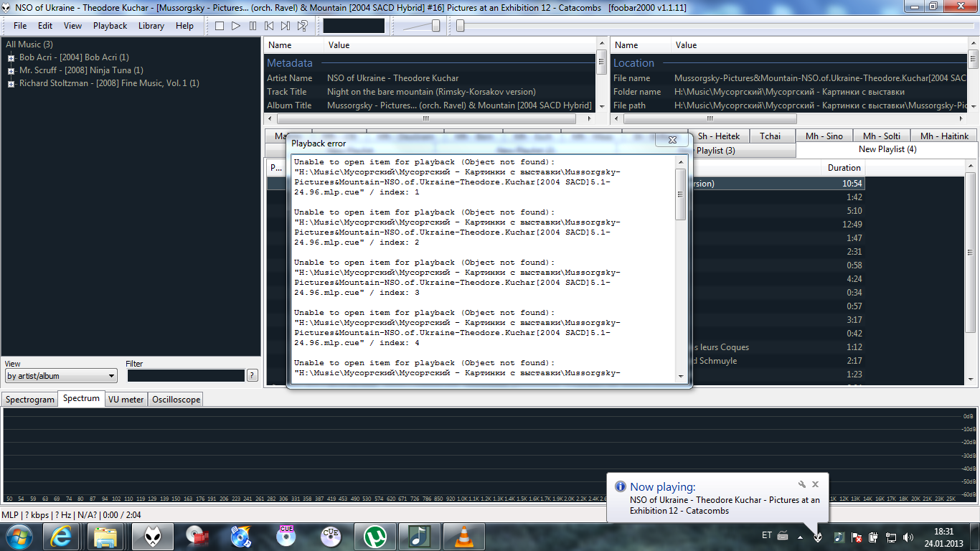The width and height of the screenshot is (980, 551).
Task: Switch to the VU meter tab
Action: 126,400
